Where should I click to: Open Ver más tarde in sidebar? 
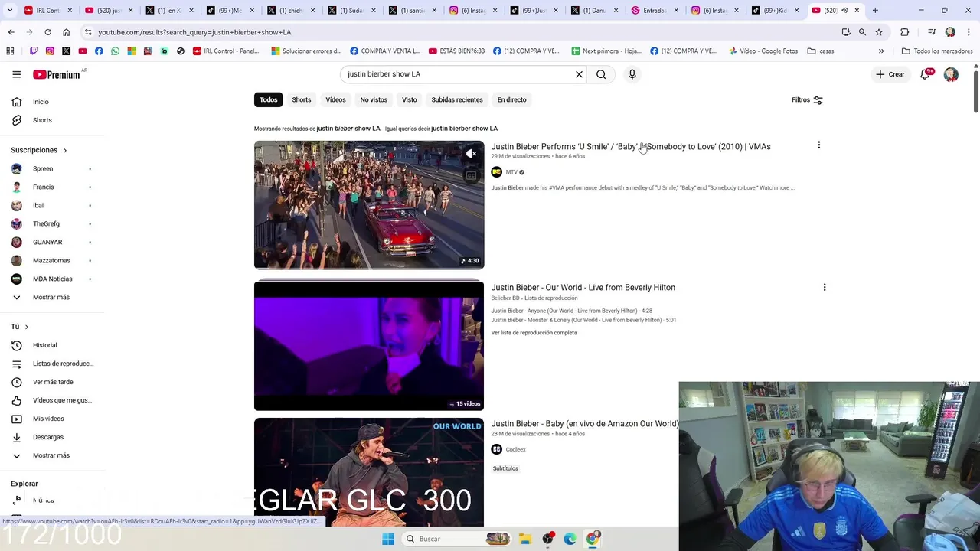point(52,382)
